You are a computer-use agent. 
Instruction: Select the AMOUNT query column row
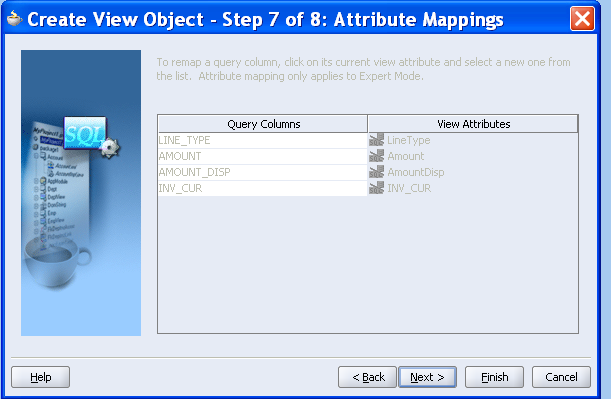262,156
